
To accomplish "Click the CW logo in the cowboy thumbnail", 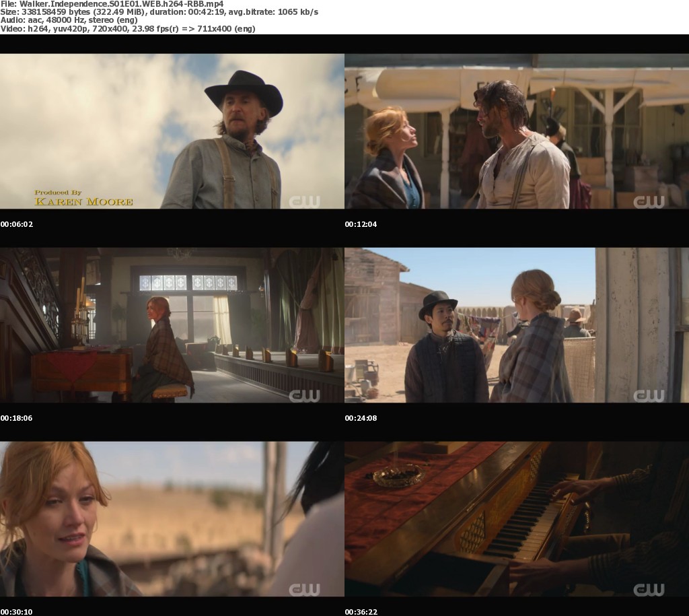I will click(304, 201).
